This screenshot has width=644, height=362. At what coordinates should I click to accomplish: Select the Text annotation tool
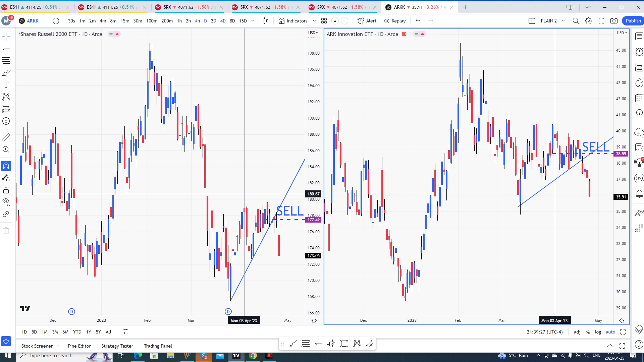[x=6, y=85]
